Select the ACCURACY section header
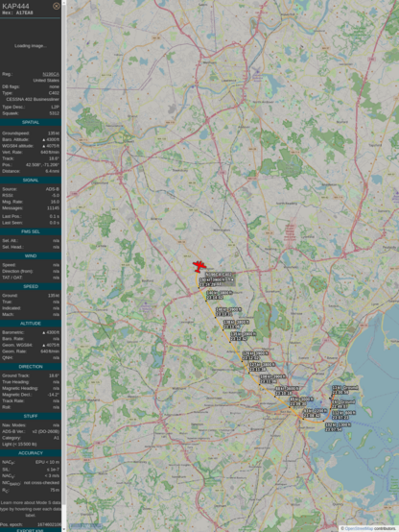 tap(31, 453)
